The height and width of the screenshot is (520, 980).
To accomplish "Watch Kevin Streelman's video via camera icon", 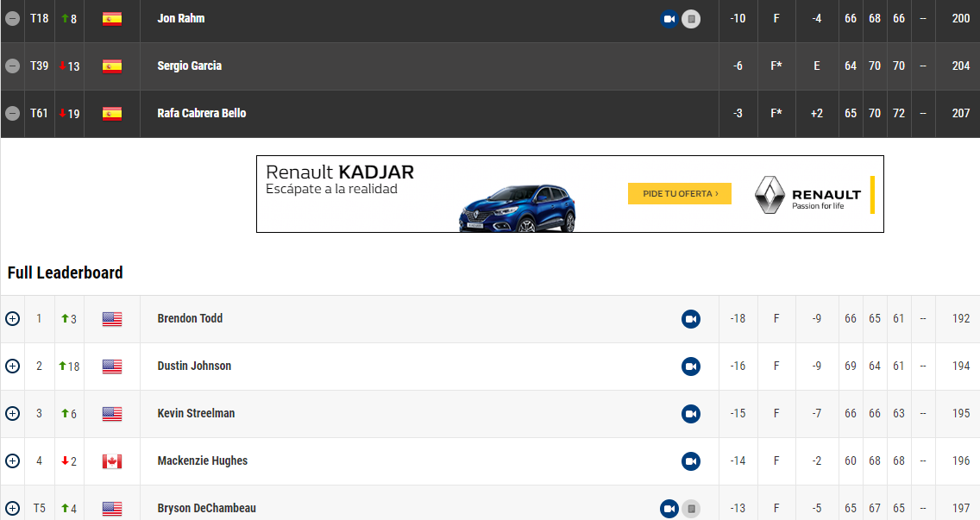I will (x=691, y=414).
